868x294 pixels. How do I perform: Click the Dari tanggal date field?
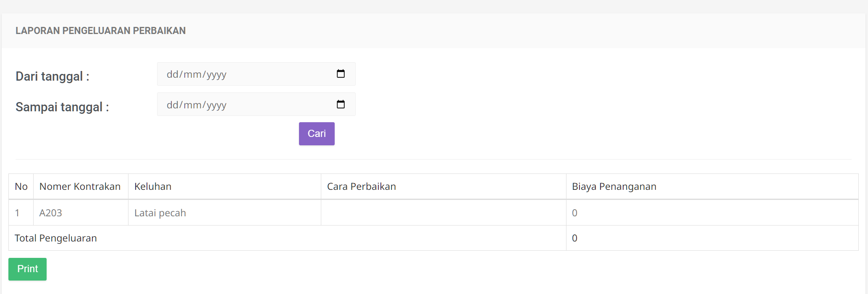click(256, 74)
